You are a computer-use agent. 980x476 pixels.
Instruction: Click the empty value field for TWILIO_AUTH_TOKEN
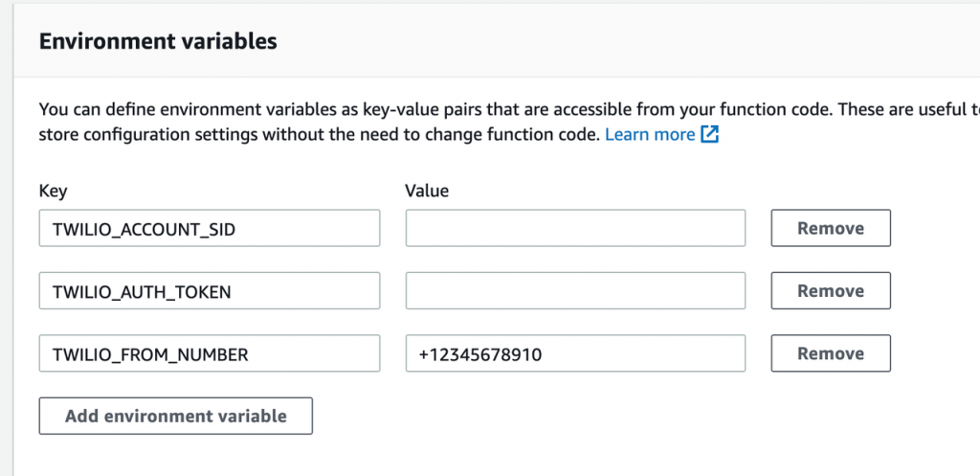pyautogui.click(x=575, y=291)
